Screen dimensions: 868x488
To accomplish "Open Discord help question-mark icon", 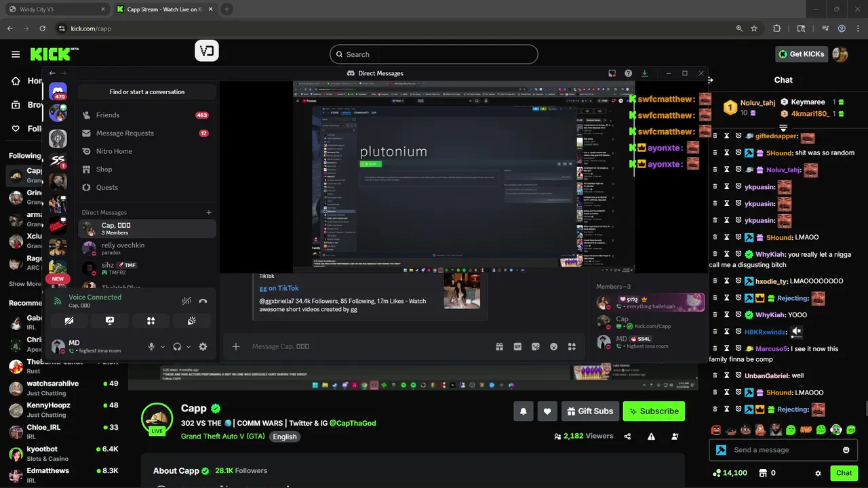I will pos(629,73).
